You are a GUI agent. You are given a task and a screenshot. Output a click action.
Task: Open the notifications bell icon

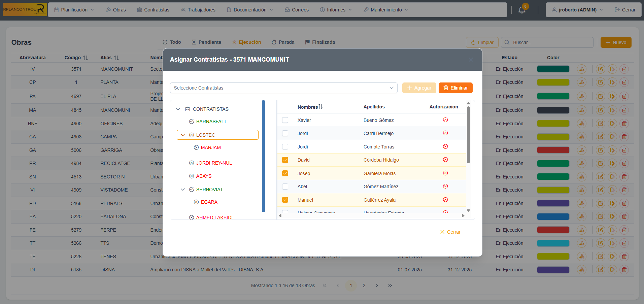(x=522, y=10)
